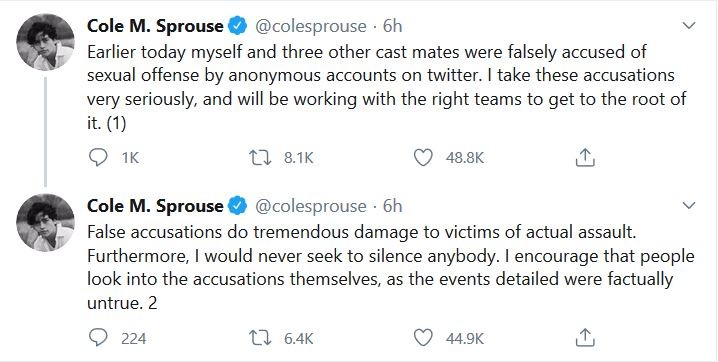
Task: Share the first tweet via share icon
Action: [x=584, y=157]
